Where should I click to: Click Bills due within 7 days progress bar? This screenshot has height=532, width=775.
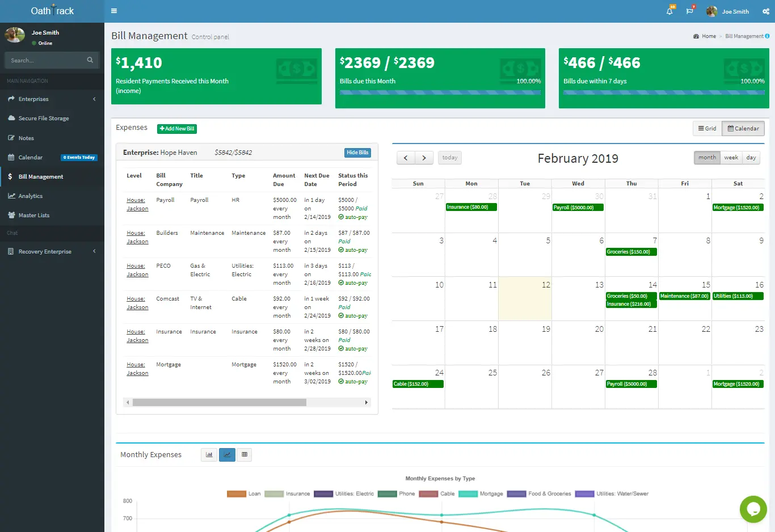click(664, 92)
